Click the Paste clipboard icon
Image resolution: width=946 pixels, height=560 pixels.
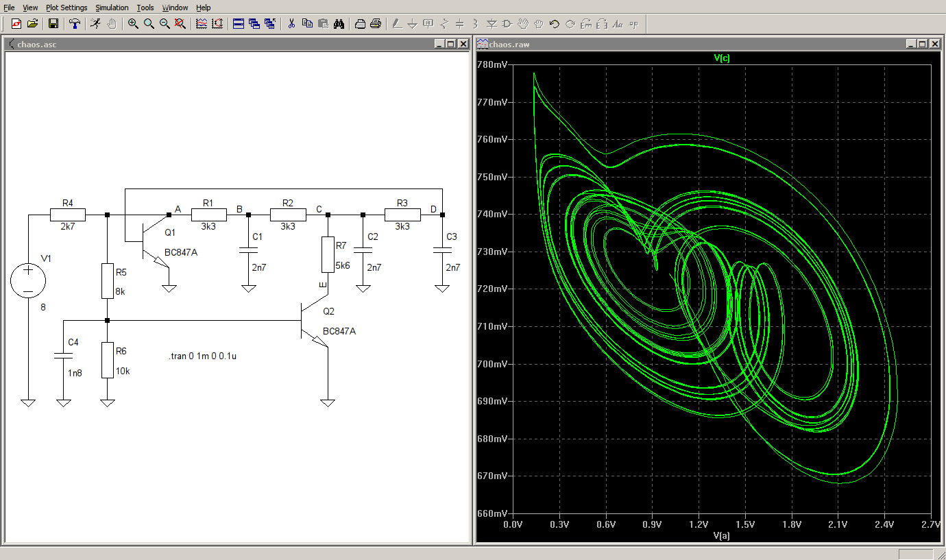[x=323, y=23]
